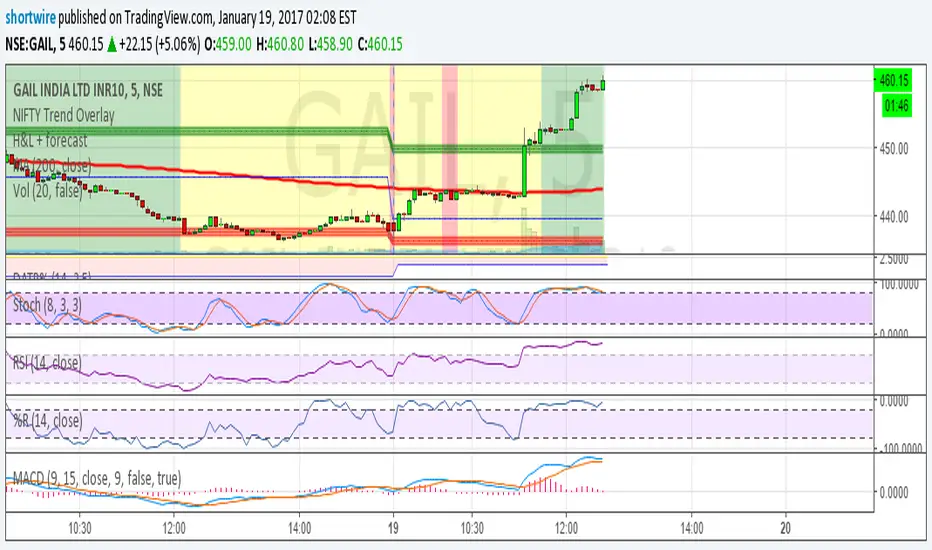Click the MACD (9, 15, close, 9) label
Viewport: 932px width, 550px height.
97,479
